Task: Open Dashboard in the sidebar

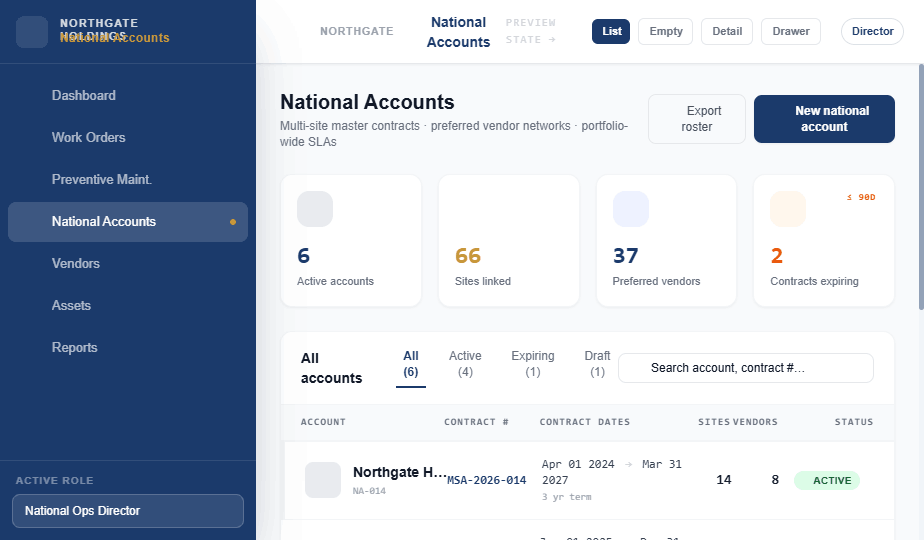Action: [x=128, y=96]
